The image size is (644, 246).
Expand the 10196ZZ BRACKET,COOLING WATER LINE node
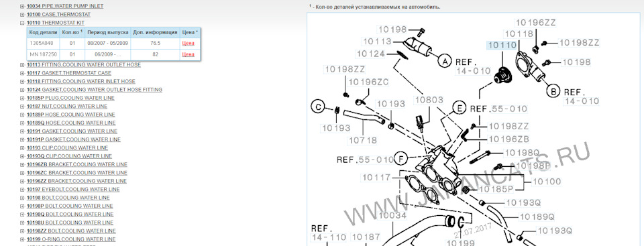coord(22,181)
